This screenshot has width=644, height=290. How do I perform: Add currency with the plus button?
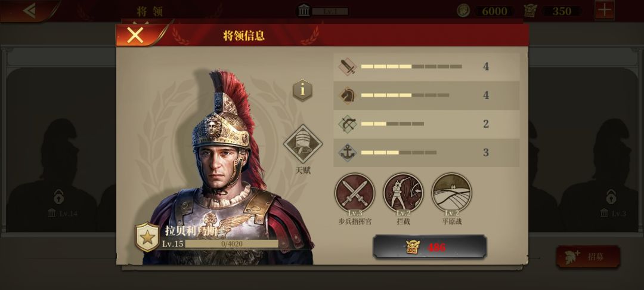point(605,10)
